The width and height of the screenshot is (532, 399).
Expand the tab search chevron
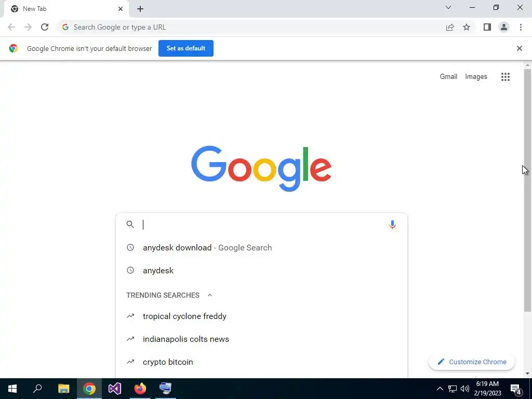coord(448,7)
